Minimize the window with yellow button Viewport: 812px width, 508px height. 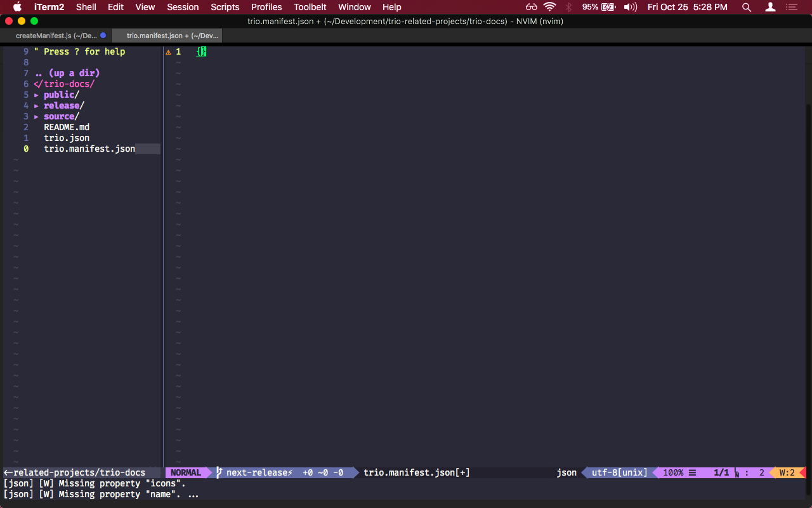pyautogui.click(x=21, y=21)
